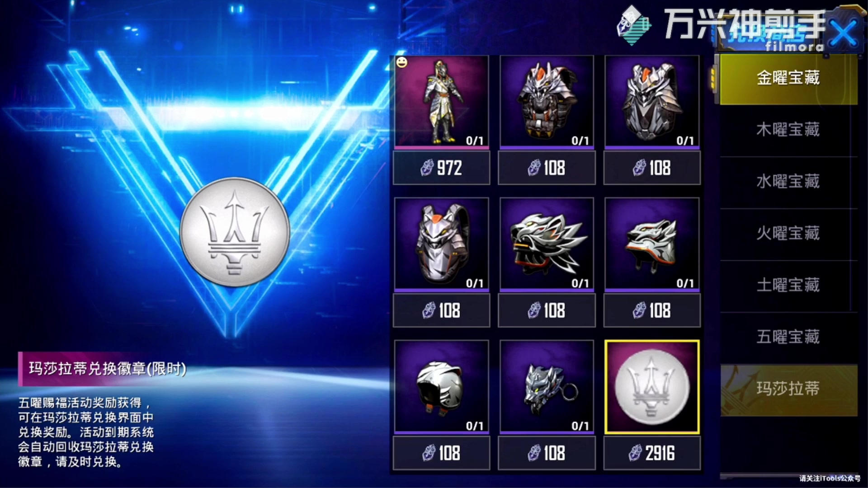This screenshot has width=868, height=488.
Task: Switch to 水曜宝藏 tab
Action: 788,182
